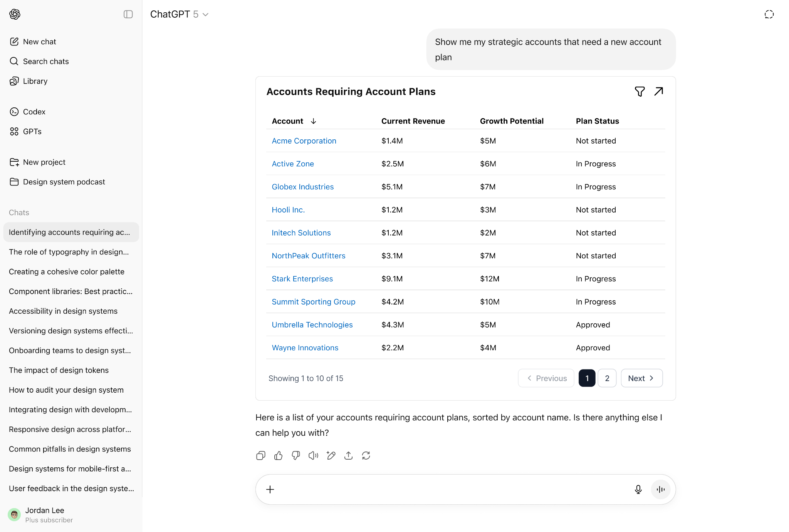789x532 pixels.
Task: Open chat "Versioning design systems effecti..."
Action: pos(71,330)
